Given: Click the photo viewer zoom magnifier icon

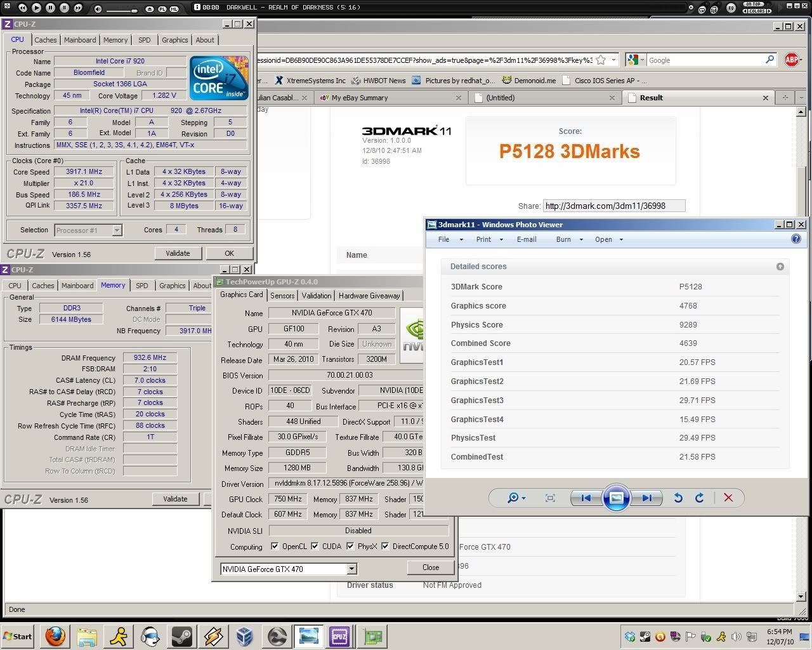Looking at the screenshot, I should coord(513,498).
